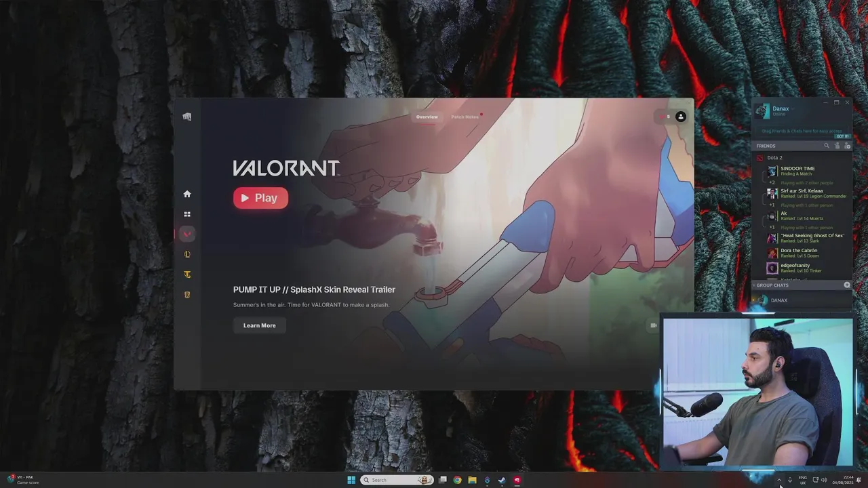Viewport: 868px width, 488px height.
Task: Open the Riot Client profile avatar
Action: (681, 117)
